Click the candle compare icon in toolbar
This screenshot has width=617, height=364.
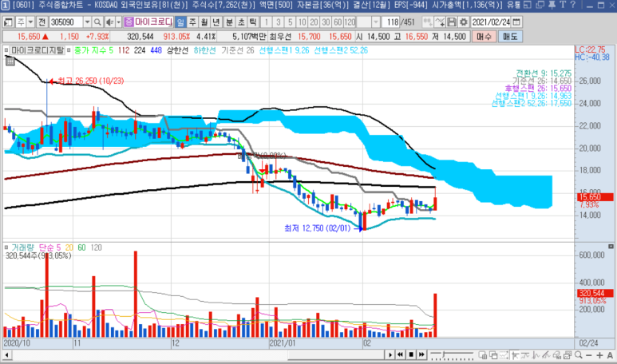coord(428,22)
